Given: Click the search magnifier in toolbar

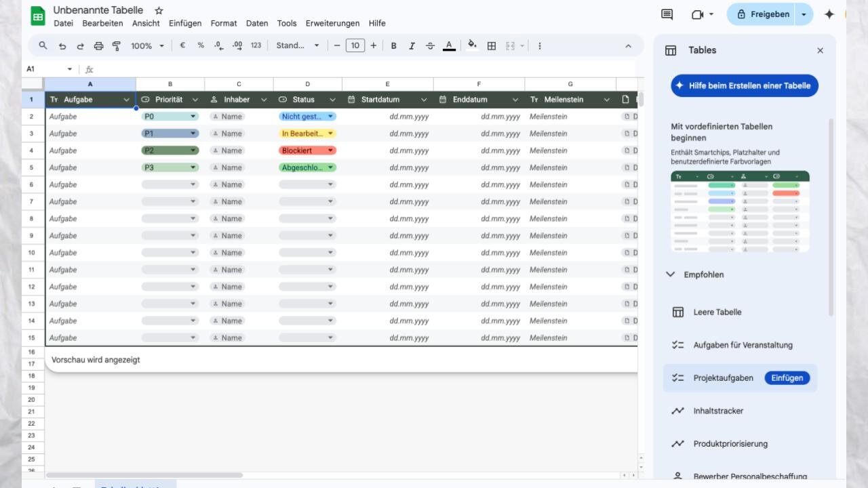Looking at the screenshot, I should pyautogui.click(x=43, y=46).
